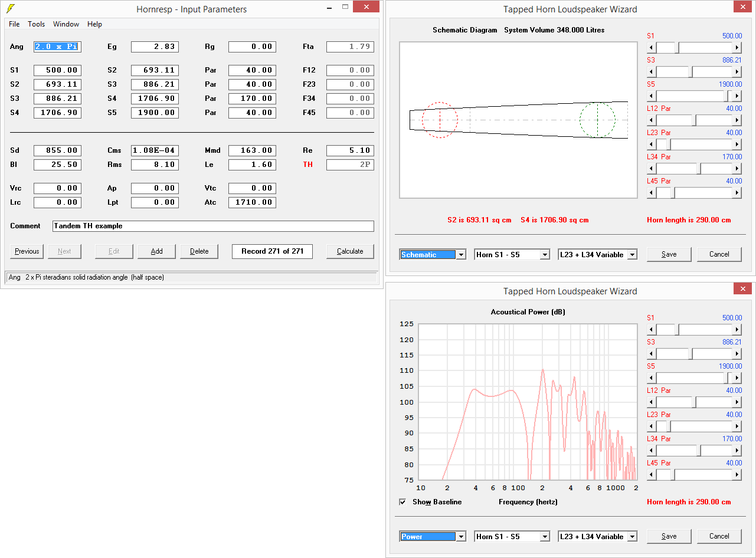756x558 pixels.
Task: Click left arrow of L12 slider in Power wizard
Action: tap(652, 402)
